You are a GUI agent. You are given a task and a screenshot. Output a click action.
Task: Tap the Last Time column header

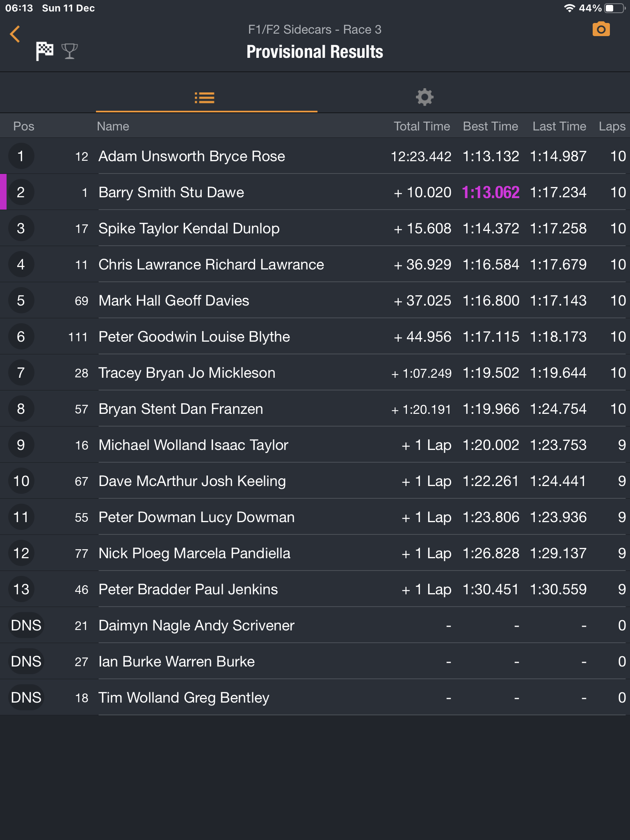(x=559, y=126)
